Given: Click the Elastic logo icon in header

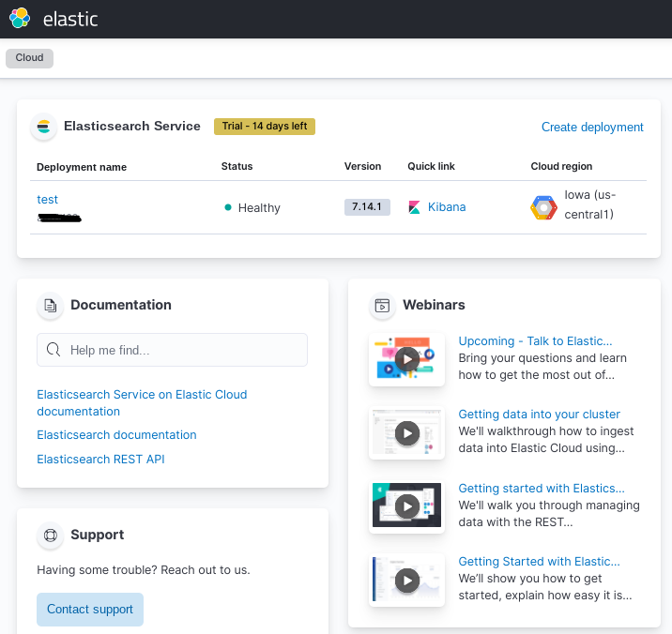Looking at the screenshot, I should pyautogui.click(x=20, y=19).
